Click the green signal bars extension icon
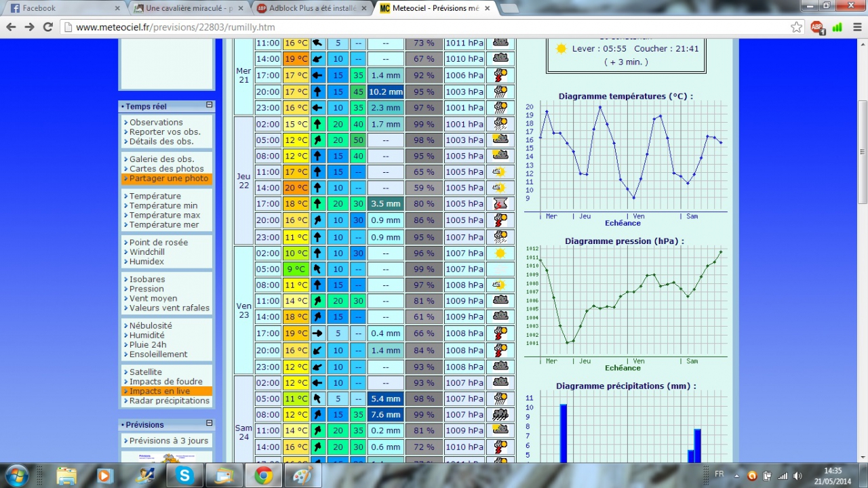This screenshot has height=488, width=868. (x=837, y=27)
